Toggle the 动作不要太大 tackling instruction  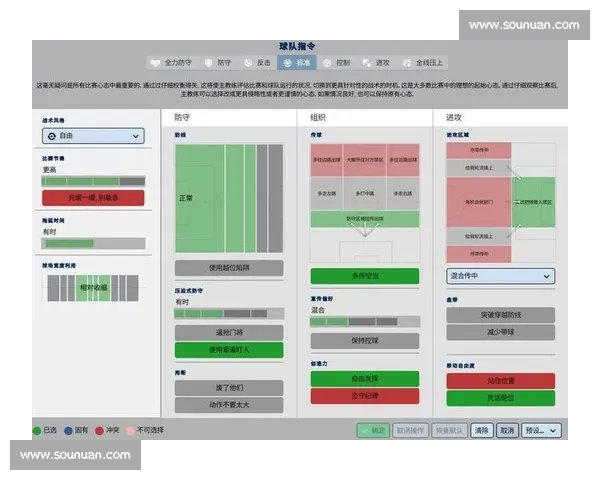pos(229,405)
